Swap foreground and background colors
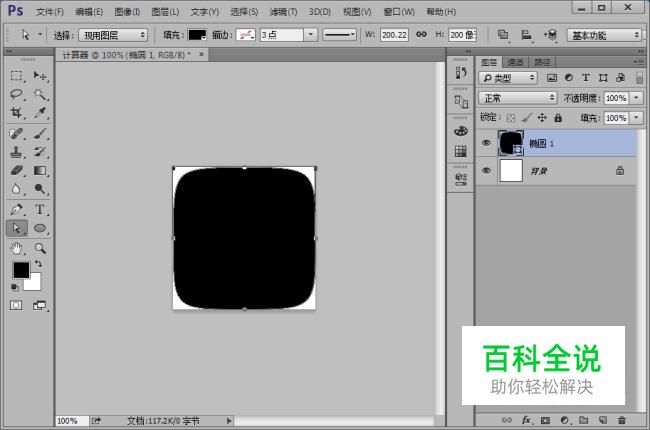Screen dimensions: 650x430 [x=38, y=264]
